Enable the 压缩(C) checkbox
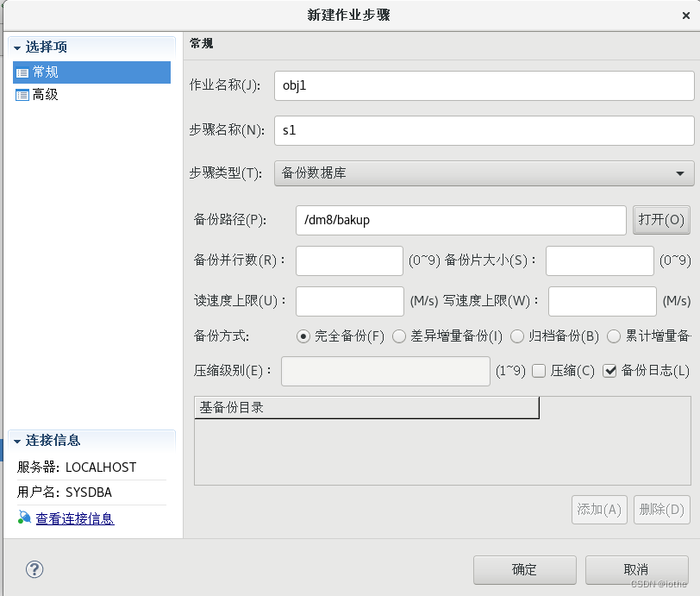 pos(539,371)
